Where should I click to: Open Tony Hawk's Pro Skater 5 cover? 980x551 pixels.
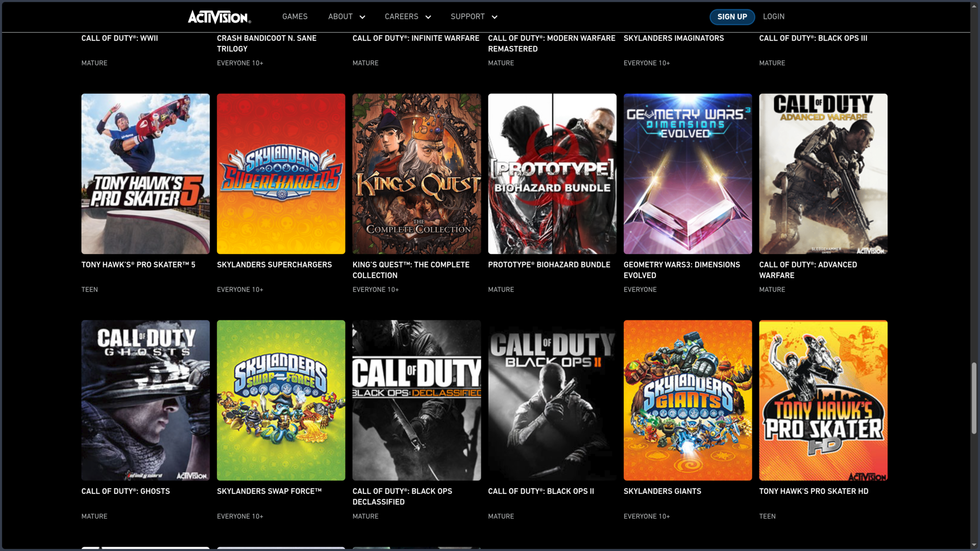(145, 173)
